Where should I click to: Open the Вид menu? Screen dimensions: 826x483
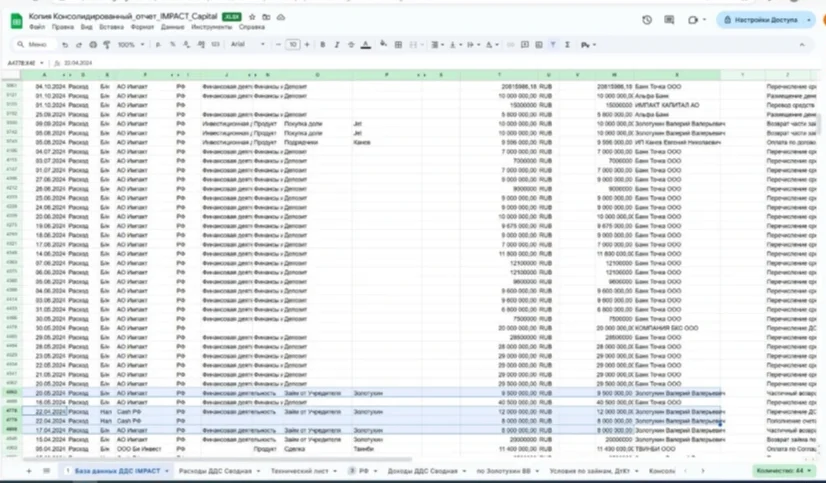86,27
